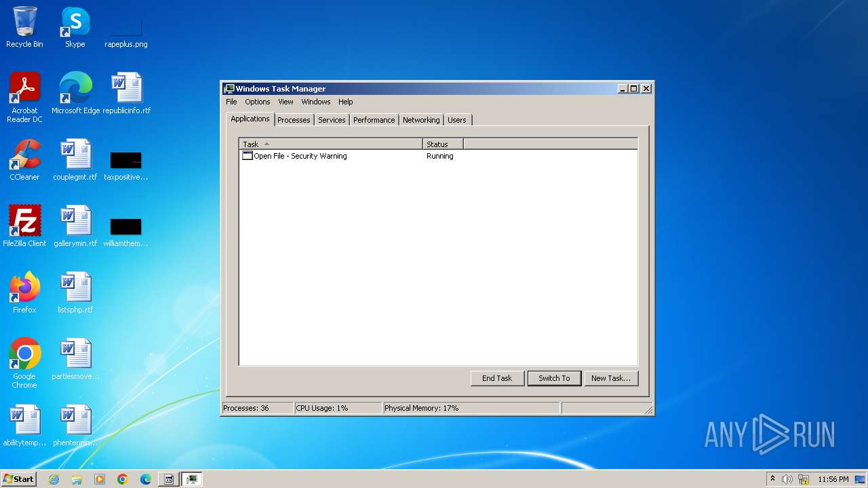Select listsphp.rtf document icon

[x=75, y=293]
